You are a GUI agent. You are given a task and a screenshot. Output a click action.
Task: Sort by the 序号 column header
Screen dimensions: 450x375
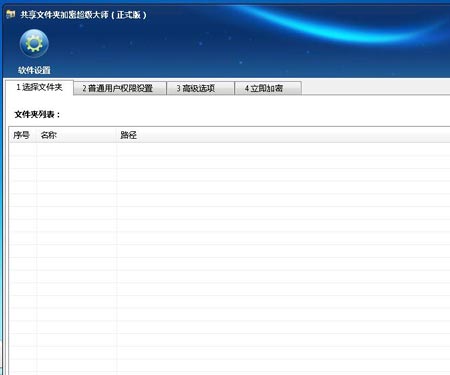coord(23,135)
